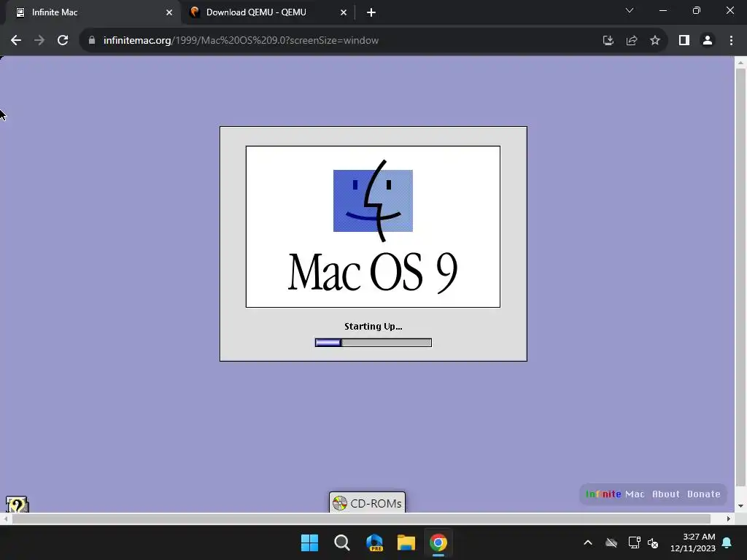Open the OneDrive tray icon

coord(611,542)
